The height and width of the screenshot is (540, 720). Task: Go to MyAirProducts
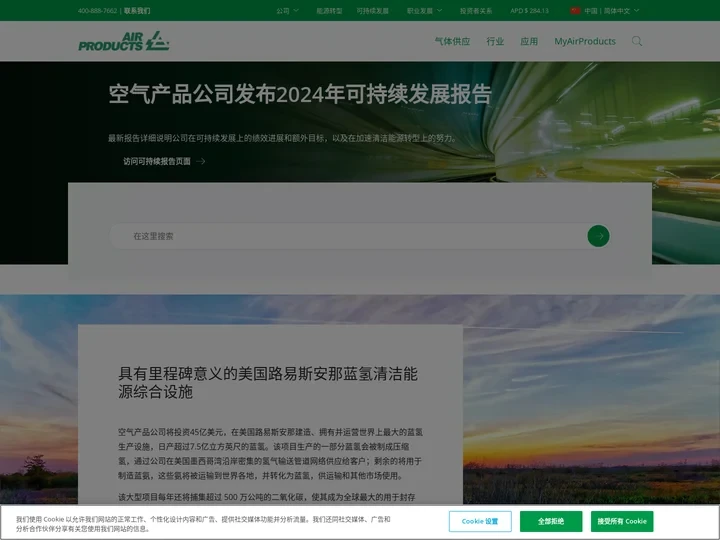(x=585, y=41)
